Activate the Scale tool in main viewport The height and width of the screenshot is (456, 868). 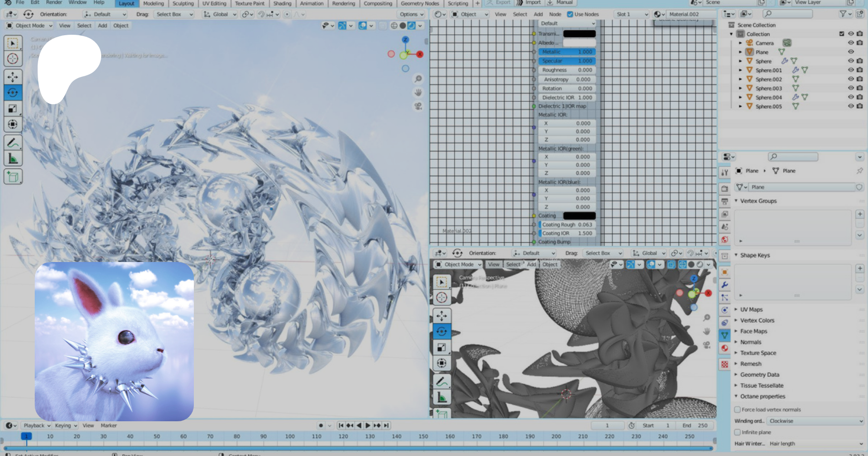coord(13,109)
